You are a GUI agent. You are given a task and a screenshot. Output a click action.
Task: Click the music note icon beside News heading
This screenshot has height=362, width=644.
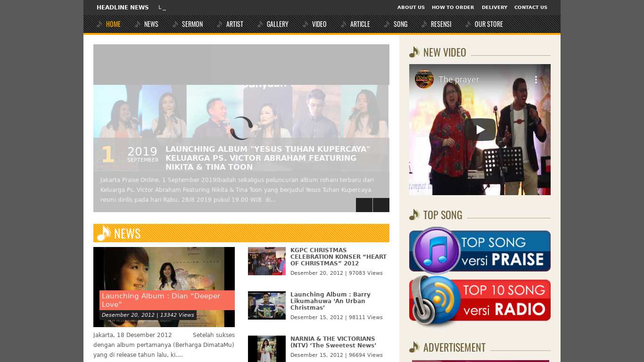pyautogui.click(x=104, y=233)
